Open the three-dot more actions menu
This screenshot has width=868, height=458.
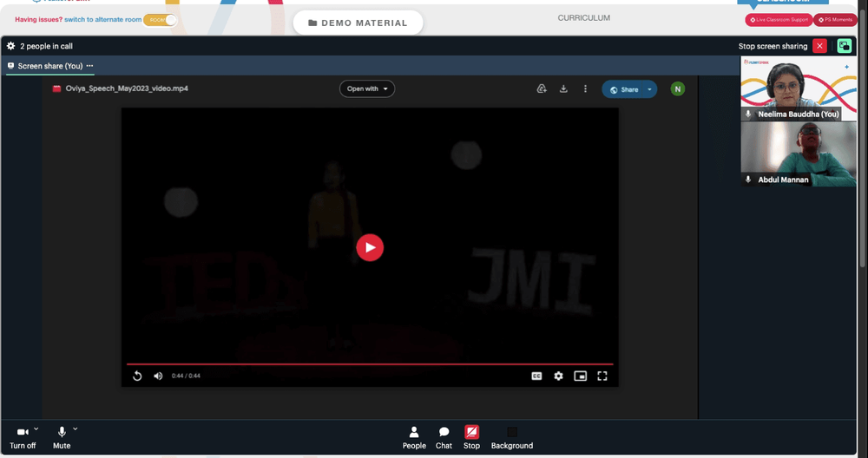click(585, 88)
